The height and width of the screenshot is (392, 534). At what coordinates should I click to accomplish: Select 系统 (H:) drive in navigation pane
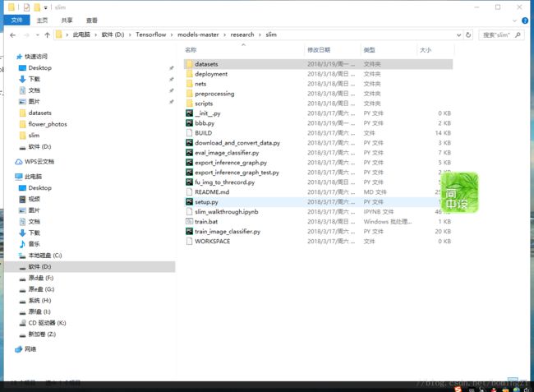coord(39,300)
